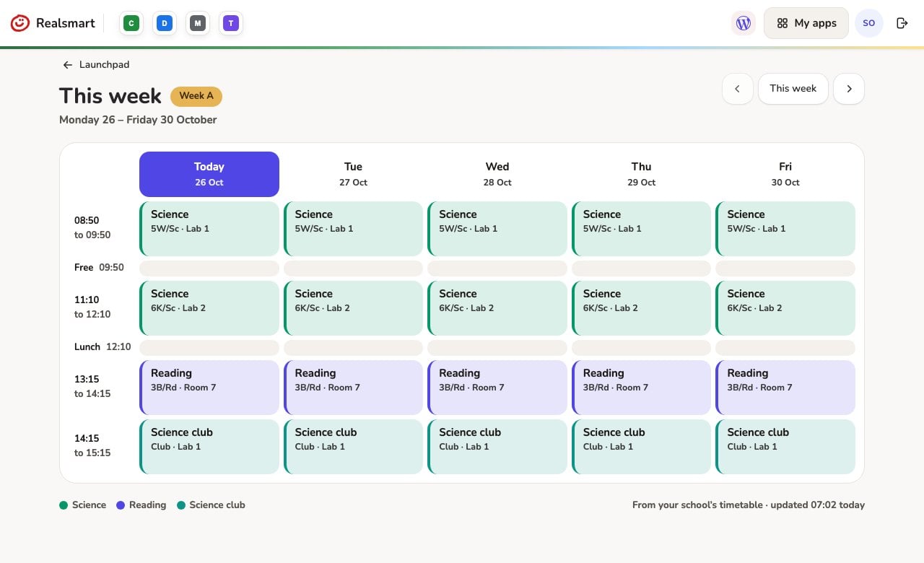
Task: Open the grey M app shortcut
Action: click(x=197, y=23)
